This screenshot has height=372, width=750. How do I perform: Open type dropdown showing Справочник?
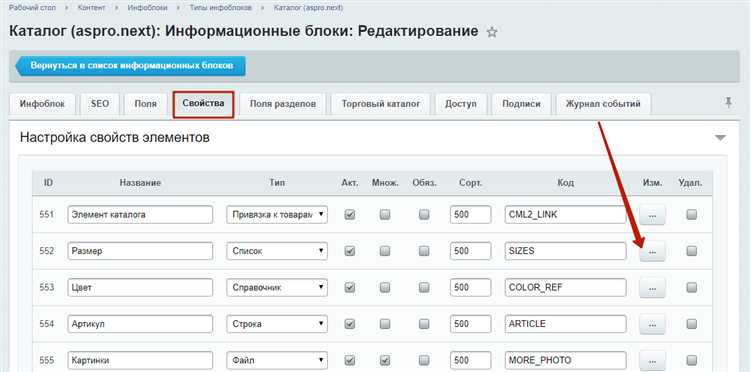pos(277,287)
